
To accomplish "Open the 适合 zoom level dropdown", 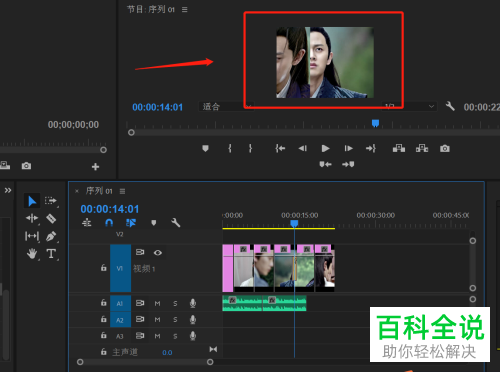I will coord(226,107).
